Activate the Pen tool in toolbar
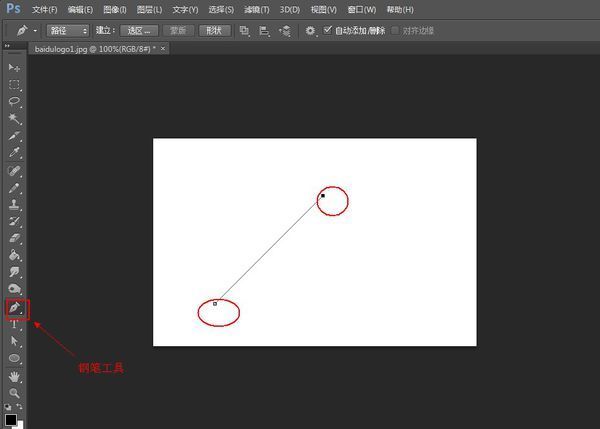 click(15, 307)
